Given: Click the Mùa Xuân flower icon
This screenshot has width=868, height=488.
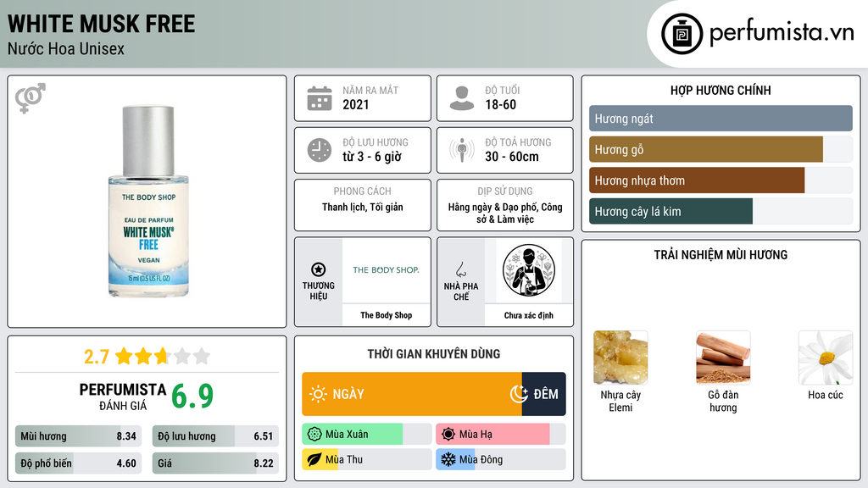Looking at the screenshot, I should [314, 435].
